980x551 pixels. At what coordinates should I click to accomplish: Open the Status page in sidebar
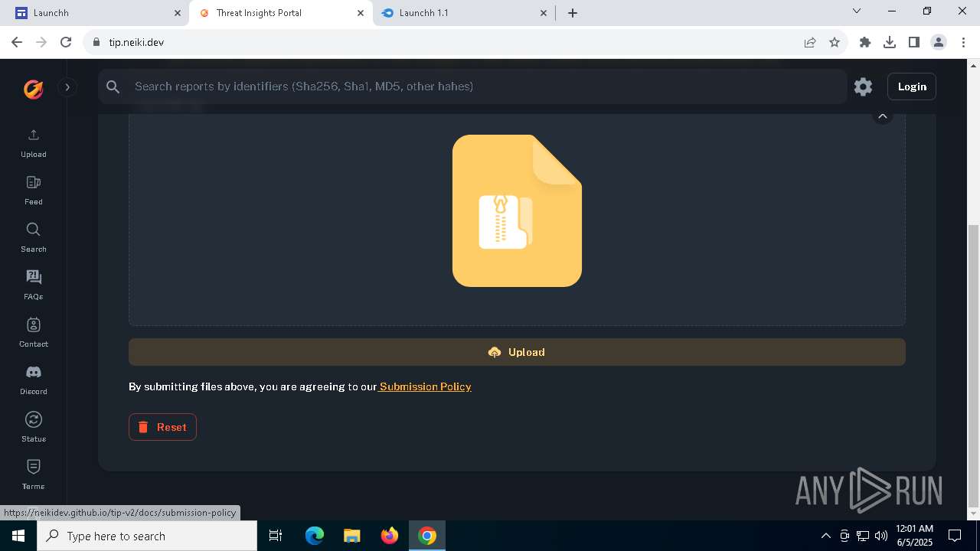(x=34, y=428)
